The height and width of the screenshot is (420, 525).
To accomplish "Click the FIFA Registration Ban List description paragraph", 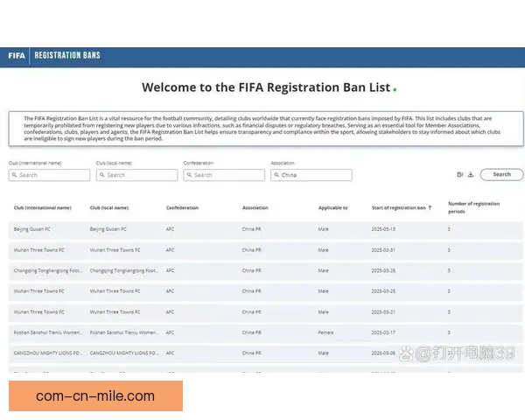I will click(x=262, y=129).
